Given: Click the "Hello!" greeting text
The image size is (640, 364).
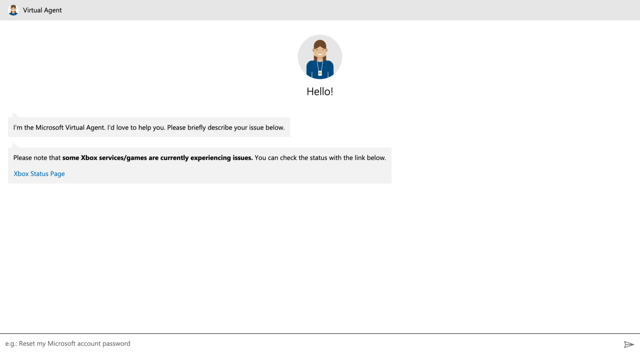Looking at the screenshot, I should [x=320, y=91].
